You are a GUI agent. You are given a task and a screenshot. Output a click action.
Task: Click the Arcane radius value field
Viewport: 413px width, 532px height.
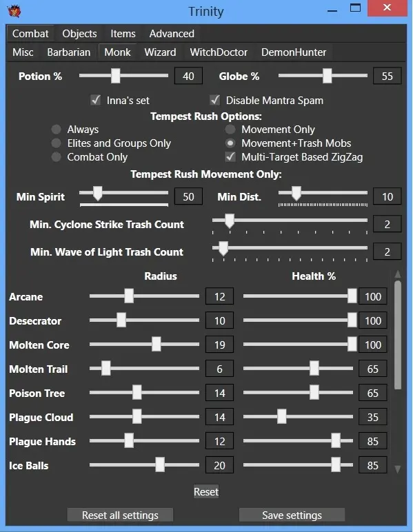219,296
